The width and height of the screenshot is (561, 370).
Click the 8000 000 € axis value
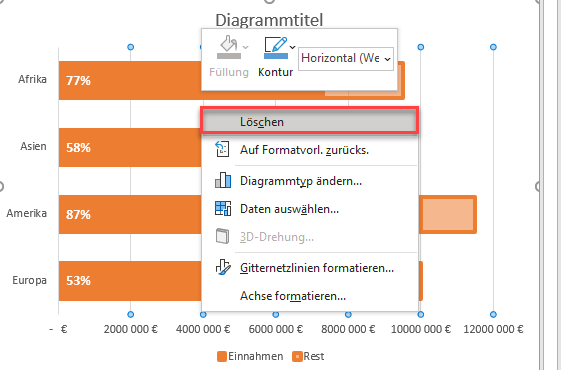(x=348, y=329)
